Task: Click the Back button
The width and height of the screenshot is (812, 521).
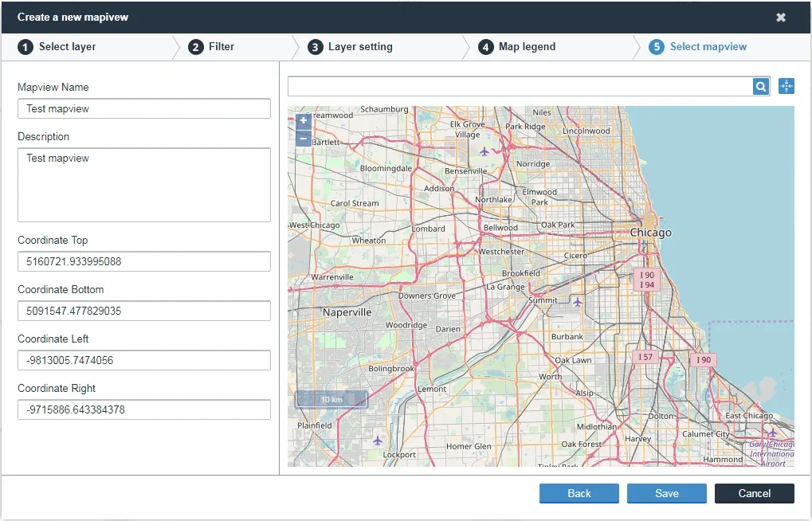Action: click(x=579, y=494)
